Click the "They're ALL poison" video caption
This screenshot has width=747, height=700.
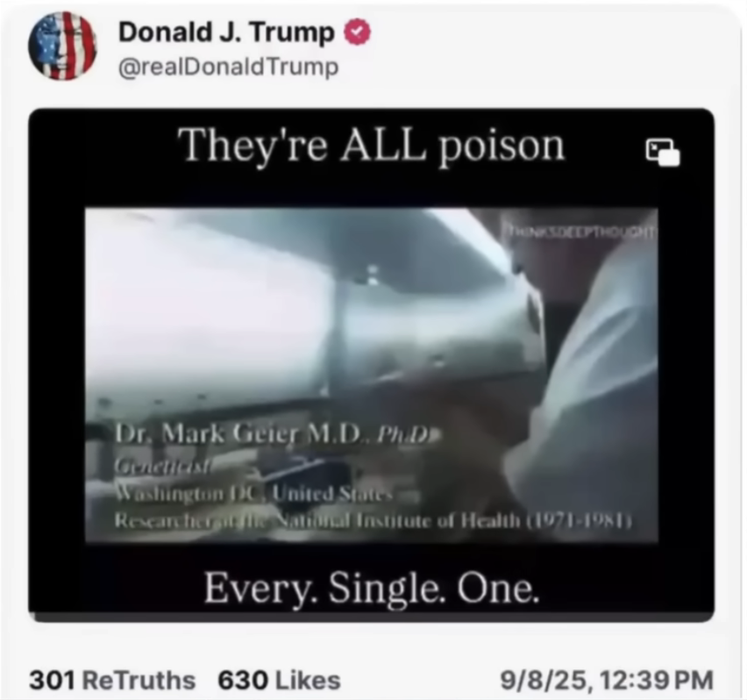pos(371,146)
